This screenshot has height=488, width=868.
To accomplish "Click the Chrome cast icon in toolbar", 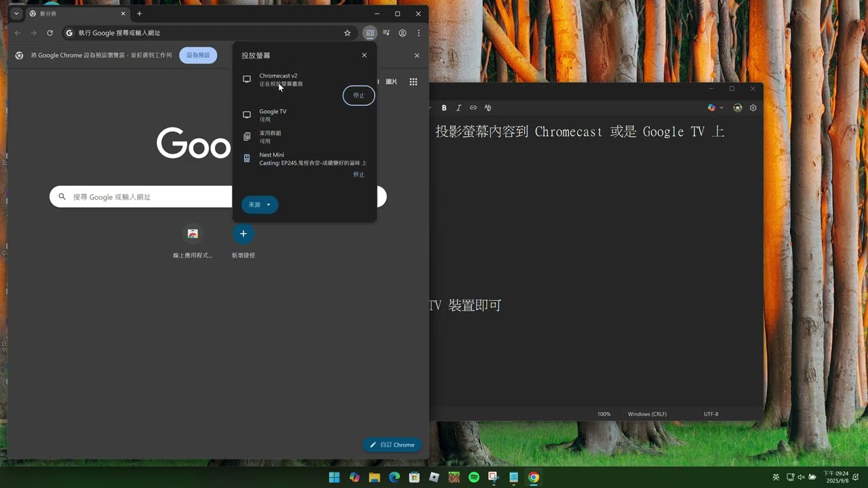I will click(370, 33).
